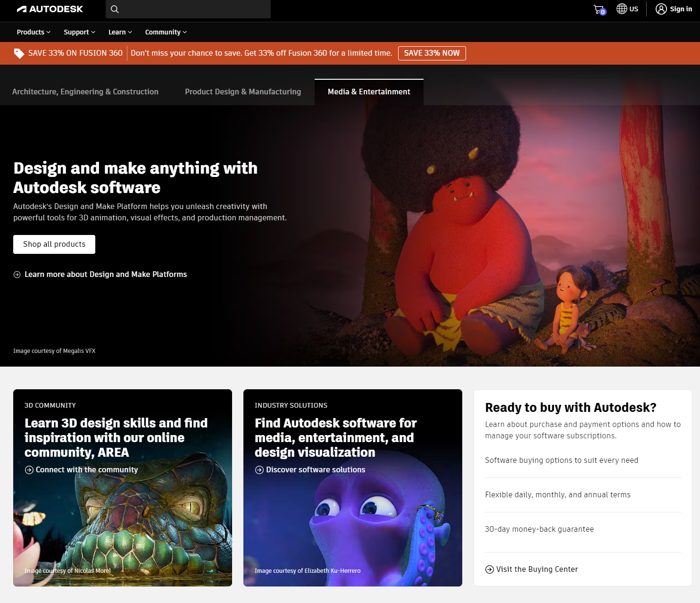Click the price tag icon in promo banner
Viewport: 700px width, 603px height.
[19, 53]
